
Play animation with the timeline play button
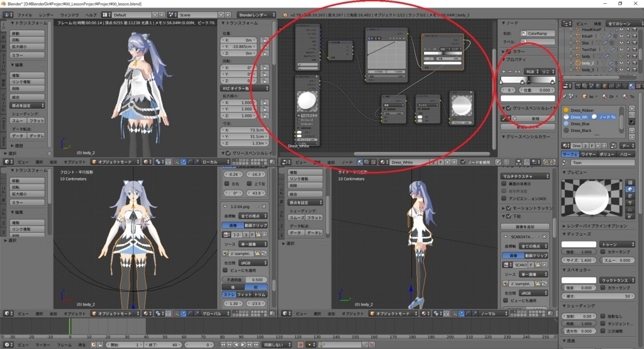[243, 345]
